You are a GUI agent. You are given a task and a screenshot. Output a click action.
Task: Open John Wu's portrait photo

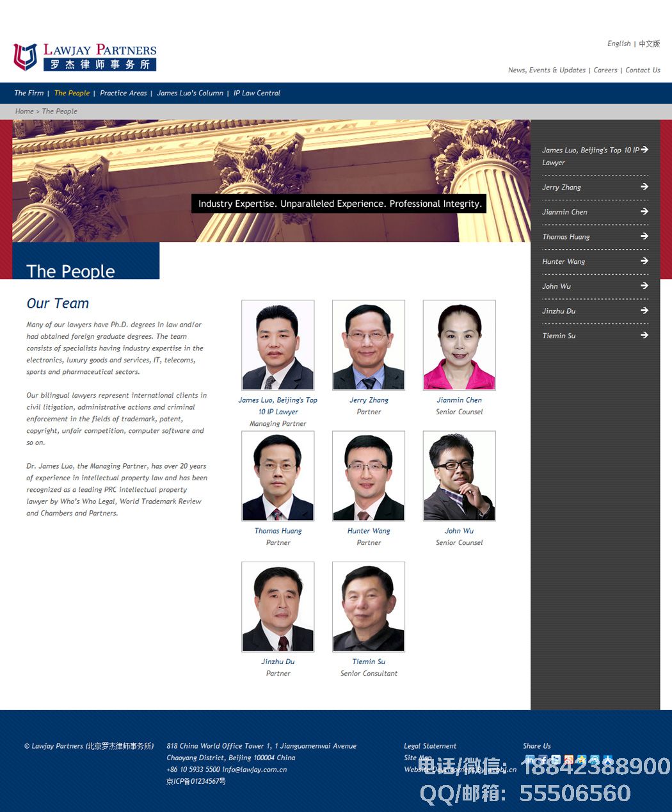click(460, 476)
